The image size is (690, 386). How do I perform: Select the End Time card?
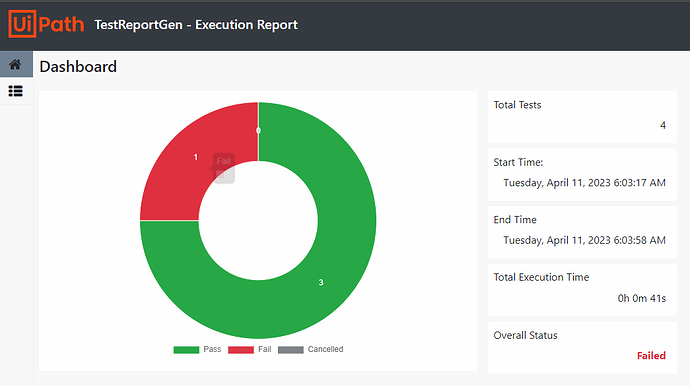tap(582, 232)
